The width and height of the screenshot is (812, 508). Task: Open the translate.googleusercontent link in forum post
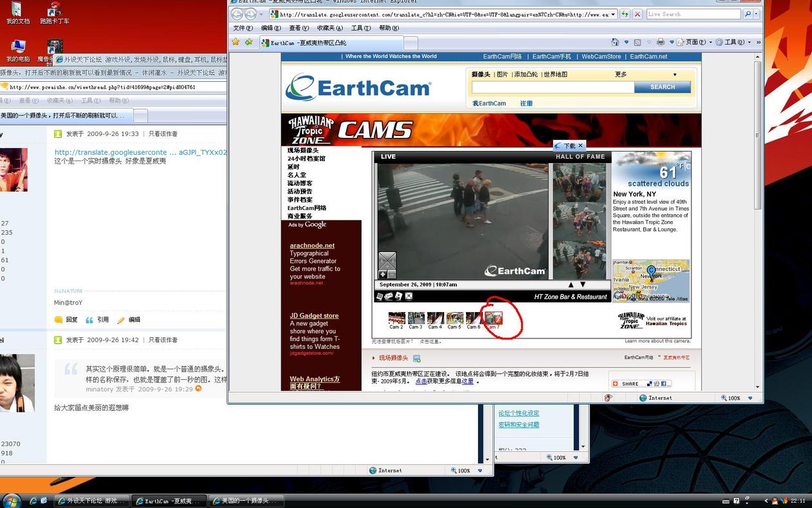click(x=140, y=152)
